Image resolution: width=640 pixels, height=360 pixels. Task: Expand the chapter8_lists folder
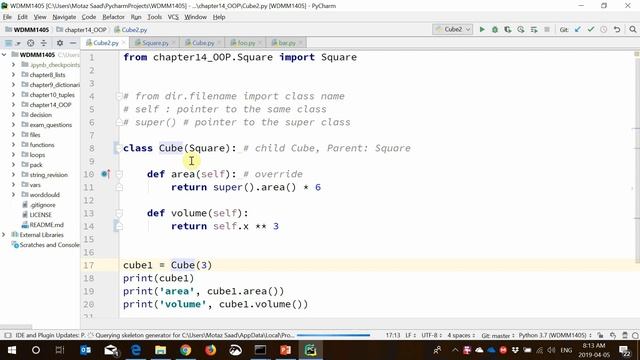click(x=13, y=75)
